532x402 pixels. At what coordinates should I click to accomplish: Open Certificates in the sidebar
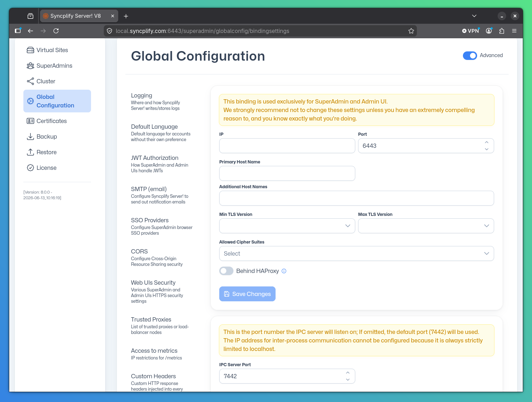(57, 121)
